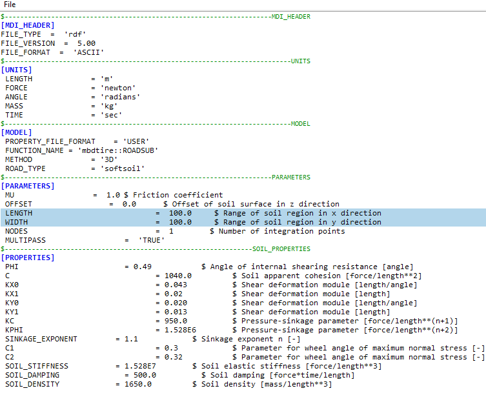486x395 pixels.
Task: Click the MU friction coefficient value
Action: coord(113,195)
